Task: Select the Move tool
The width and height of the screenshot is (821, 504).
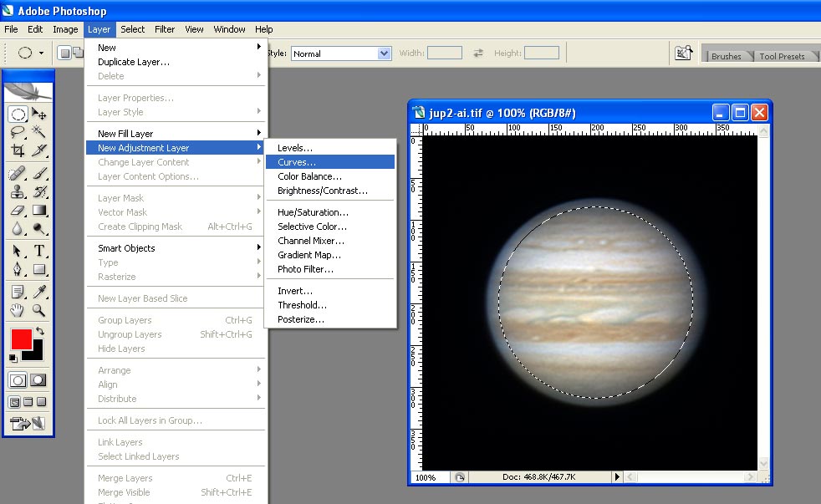Action: click(38, 115)
